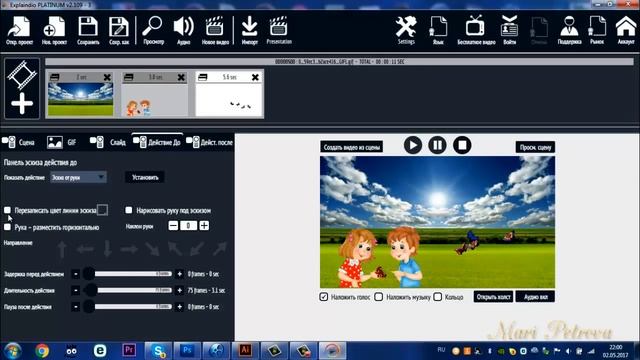The width and height of the screenshot is (640, 360).
Task: Open the Рынок market icon
Action: point(597,30)
